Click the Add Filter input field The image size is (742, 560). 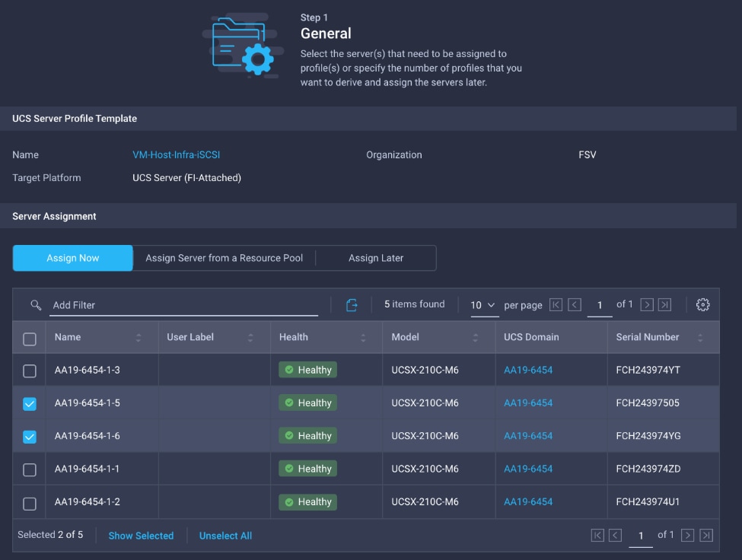pos(183,306)
